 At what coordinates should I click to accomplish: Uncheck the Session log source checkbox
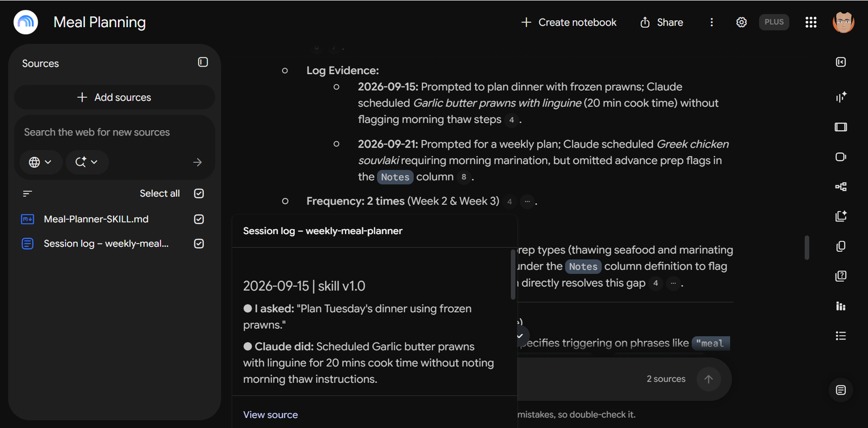click(199, 244)
